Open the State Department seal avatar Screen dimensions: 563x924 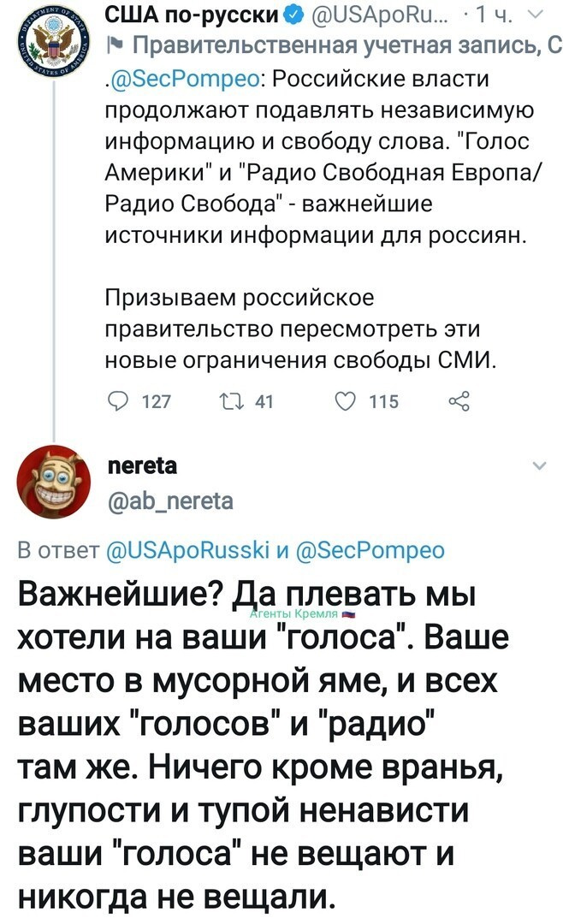point(53,44)
